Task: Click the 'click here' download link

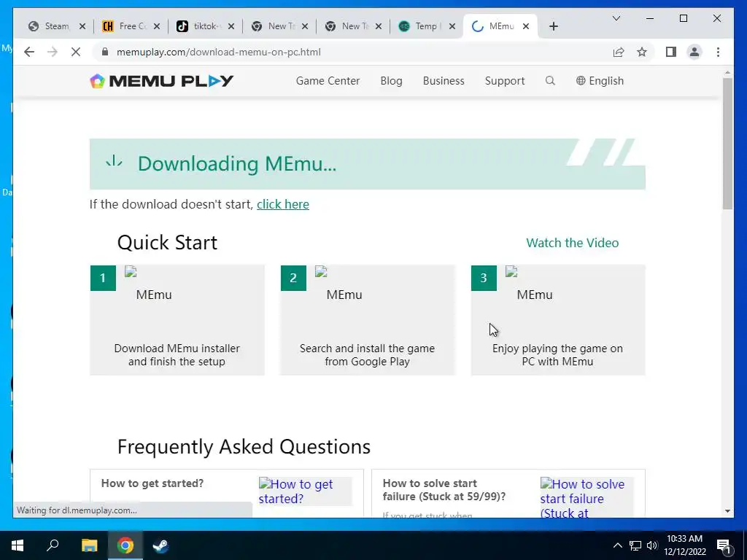Action: tap(283, 204)
